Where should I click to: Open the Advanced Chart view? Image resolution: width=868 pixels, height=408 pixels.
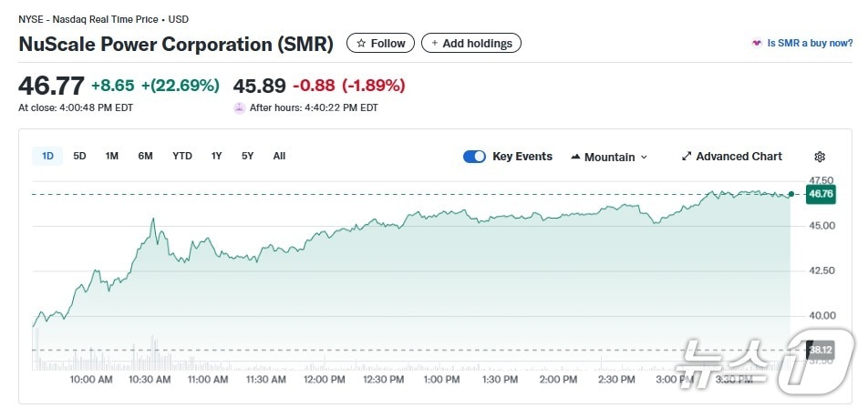pyautogui.click(x=739, y=157)
